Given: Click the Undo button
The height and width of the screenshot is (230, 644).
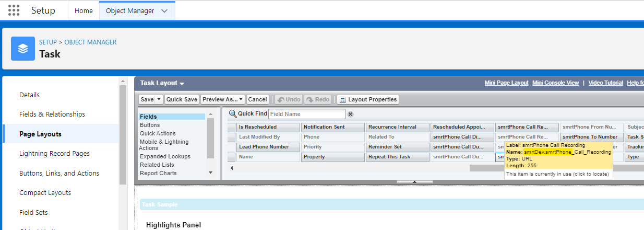Looking at the screenshot, I should coord(289,99).
